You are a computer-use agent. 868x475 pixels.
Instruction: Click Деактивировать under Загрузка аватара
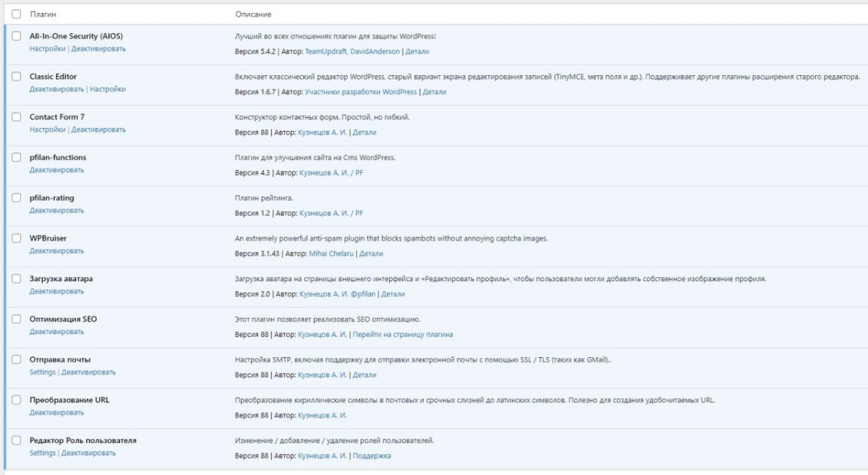(56, 291)
